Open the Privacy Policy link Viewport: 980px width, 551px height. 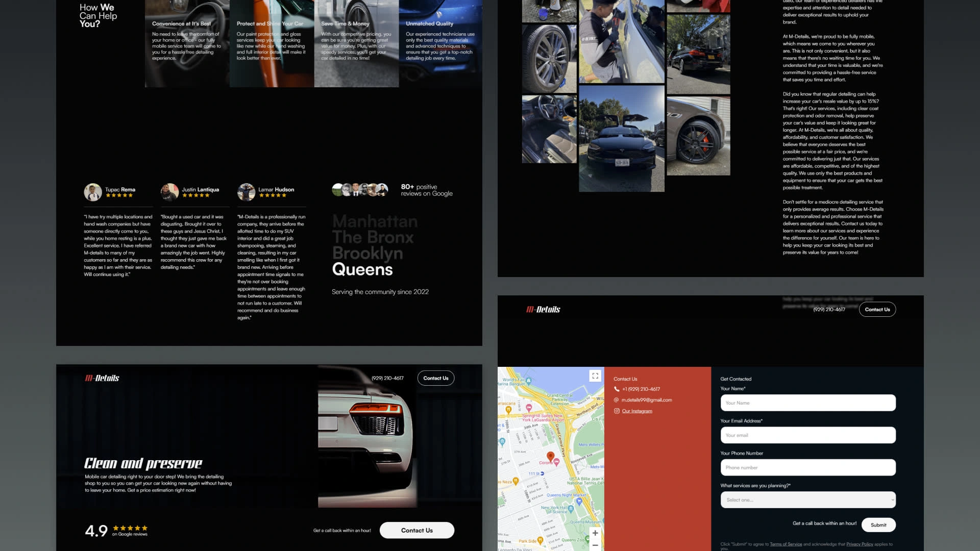pyautogui.click(x=860, y=544)
